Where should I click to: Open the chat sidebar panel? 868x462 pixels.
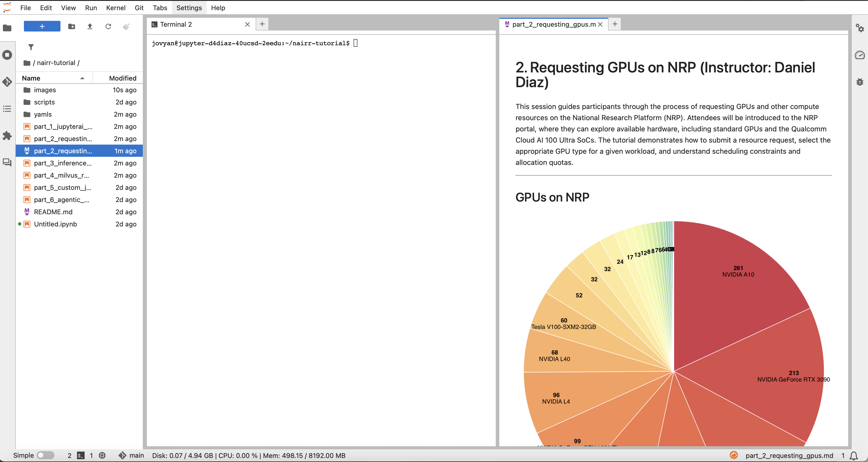tap(7, 163)
